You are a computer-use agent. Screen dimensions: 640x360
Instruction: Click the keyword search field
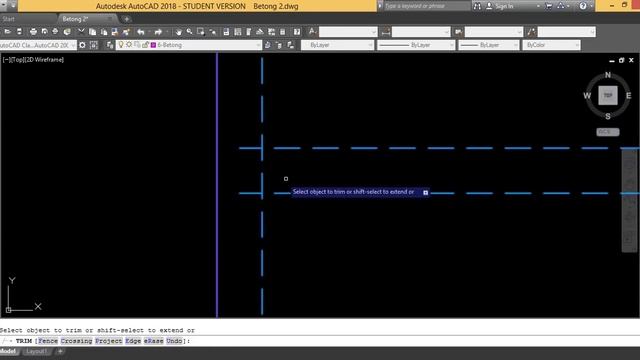426,6
